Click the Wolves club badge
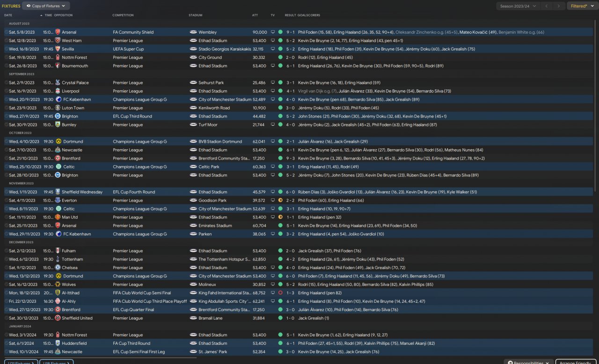 pos(58,285)
